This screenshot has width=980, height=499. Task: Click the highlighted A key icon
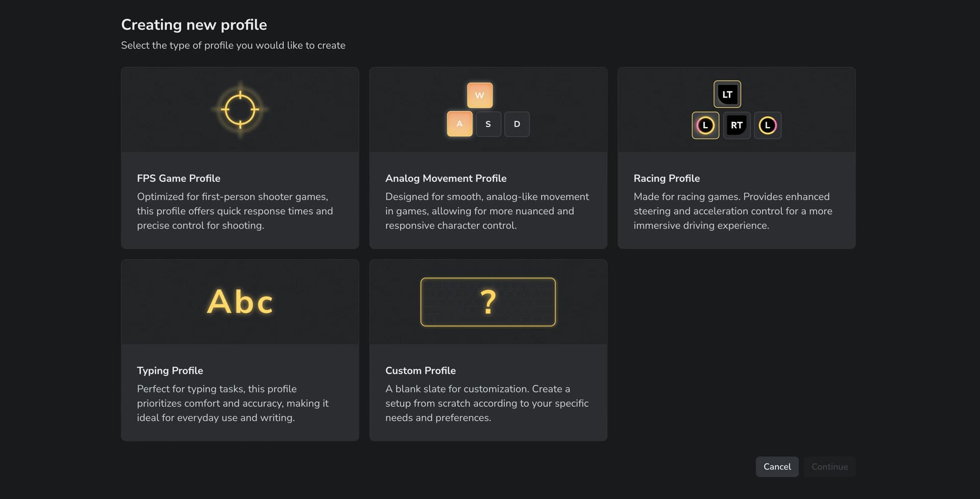459,124
